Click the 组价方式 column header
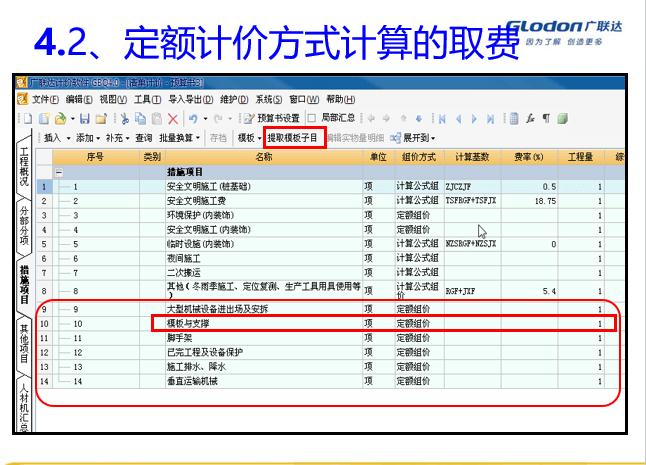646x465 pixels. (419, 157)
